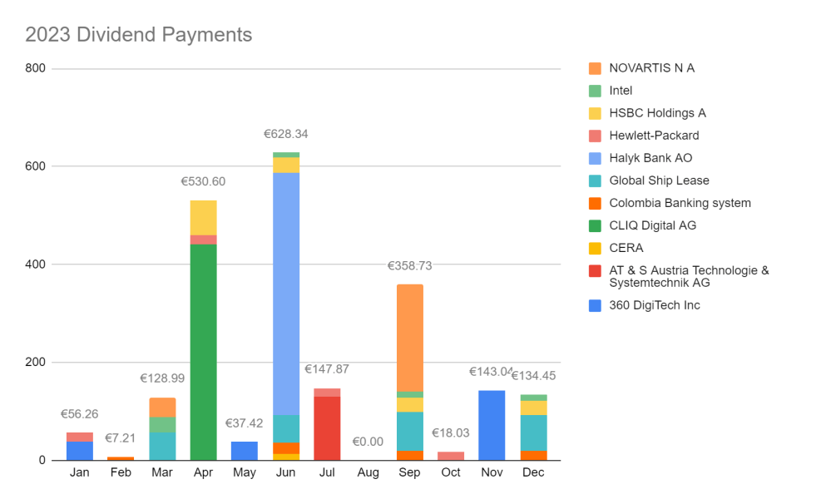The image size is (816, 504).
Task: Click the chart title 2023 Dividend Payments
Action: click(x=138, y=35)
